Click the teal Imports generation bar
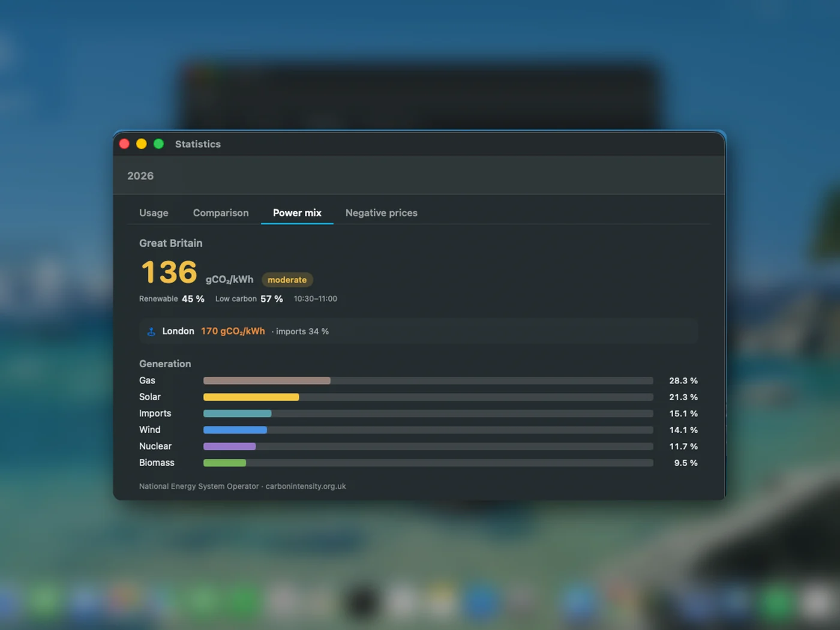This screenshot has width=840, height=630. pyautogui.click(x=238, y=413)
